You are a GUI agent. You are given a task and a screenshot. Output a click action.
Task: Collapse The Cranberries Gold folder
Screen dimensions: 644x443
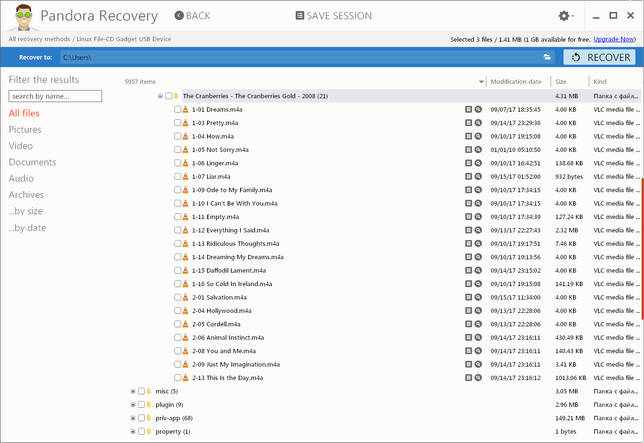point(160,96)
